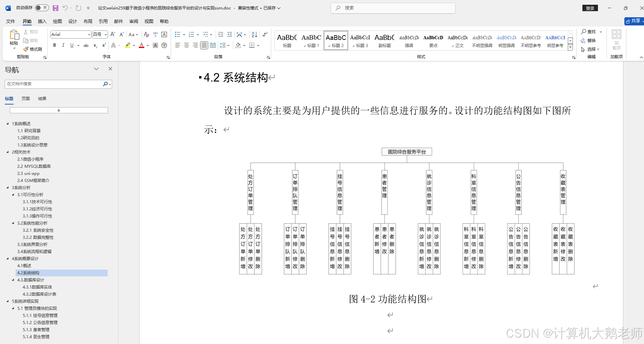The height and width of the screenshot is (344, 644).
Task: Click the bulleted list icon
Action: 177,34
